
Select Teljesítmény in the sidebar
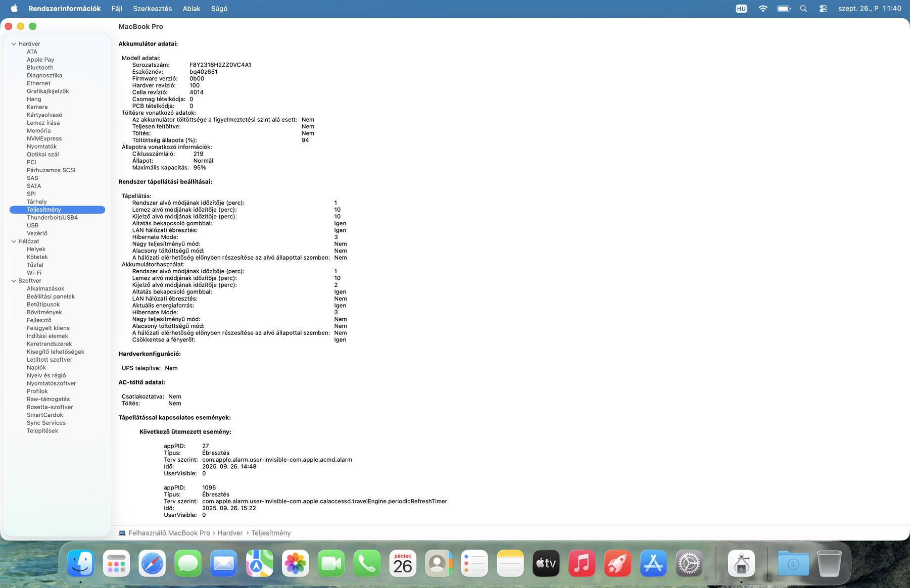tap(57, 210)
